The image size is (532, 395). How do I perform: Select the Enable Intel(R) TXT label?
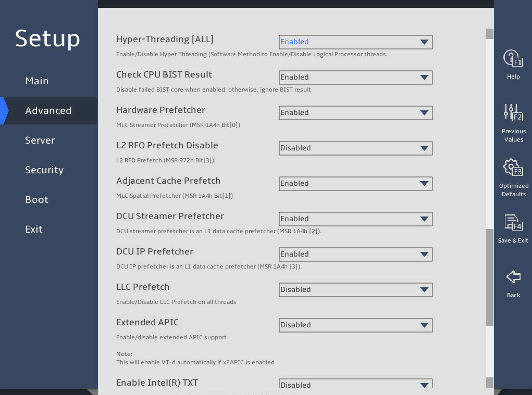(157, 383)
